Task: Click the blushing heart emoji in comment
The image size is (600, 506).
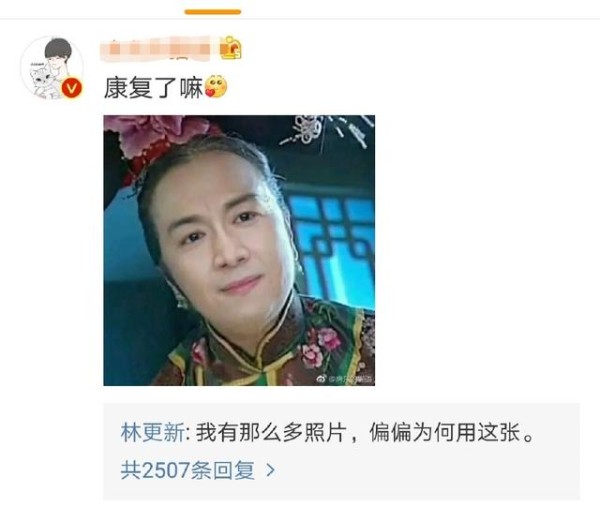Action: tap(216, 87)
